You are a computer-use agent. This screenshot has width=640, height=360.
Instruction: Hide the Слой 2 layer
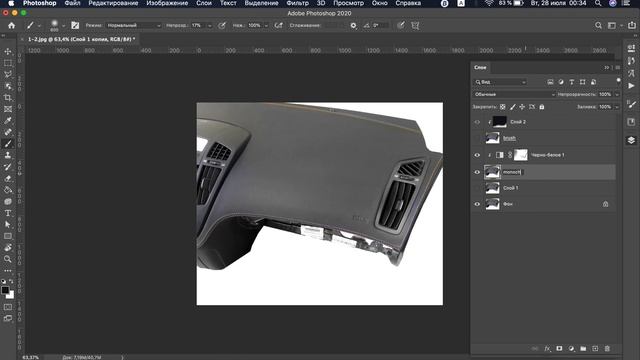477,122
